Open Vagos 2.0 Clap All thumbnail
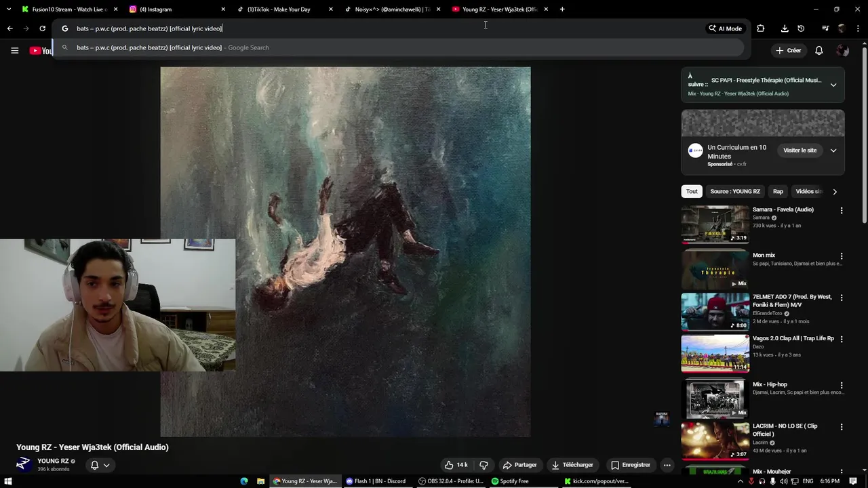This screenshot has height=488, width=868. [x=715, y=353]
